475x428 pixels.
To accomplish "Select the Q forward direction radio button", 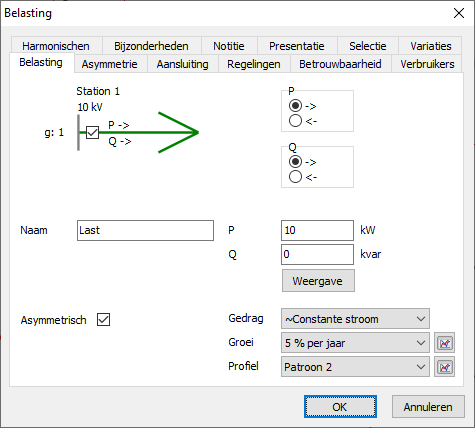I will [x=295, y=162].
